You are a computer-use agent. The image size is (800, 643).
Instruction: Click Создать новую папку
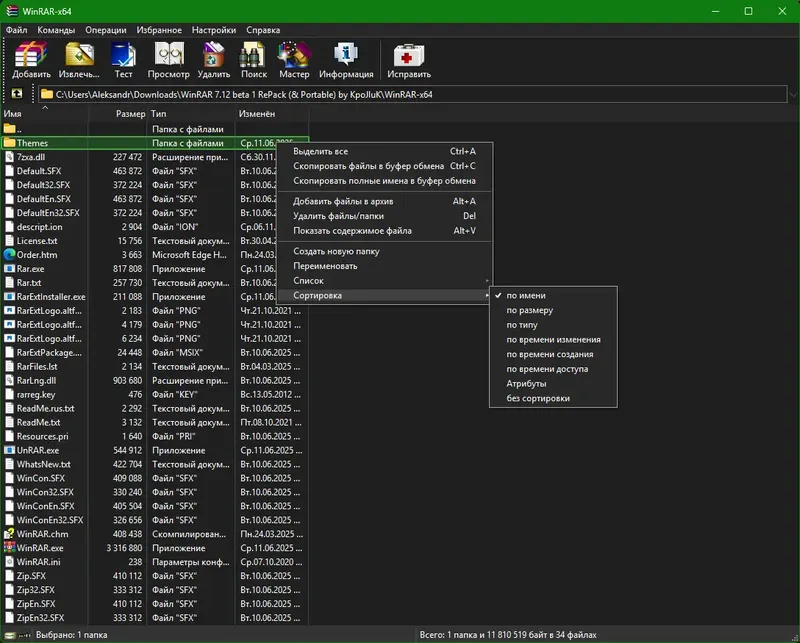click(x=339, y=251)
